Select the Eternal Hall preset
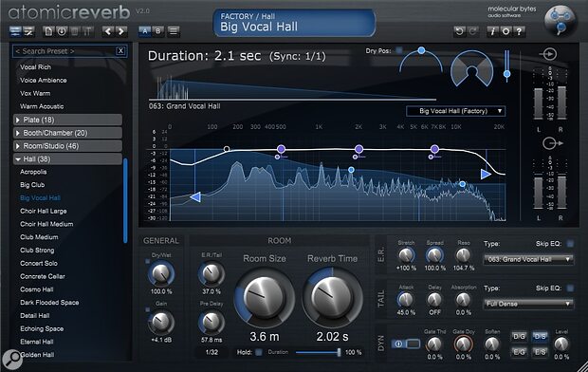 pyautogui.click(x=37, y=342)
